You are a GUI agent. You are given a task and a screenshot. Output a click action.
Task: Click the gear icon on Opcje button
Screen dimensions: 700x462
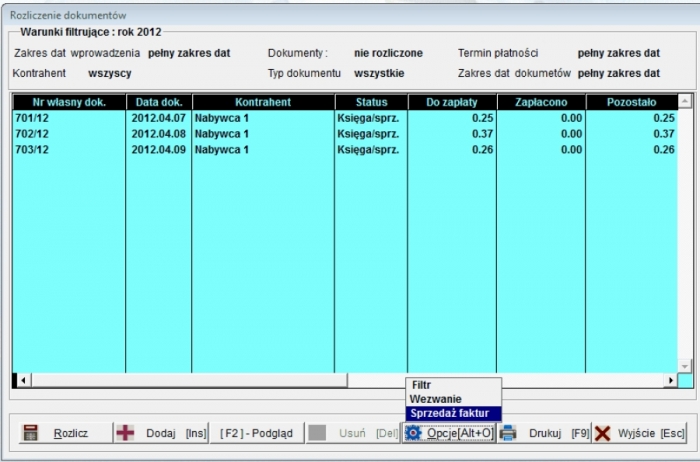click(413, 433)
